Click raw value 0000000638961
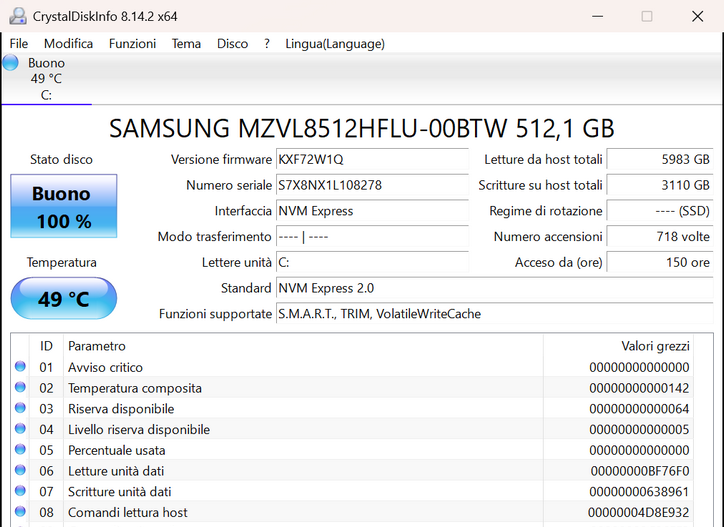Screen dimensions: 724x527 [639, 492]
